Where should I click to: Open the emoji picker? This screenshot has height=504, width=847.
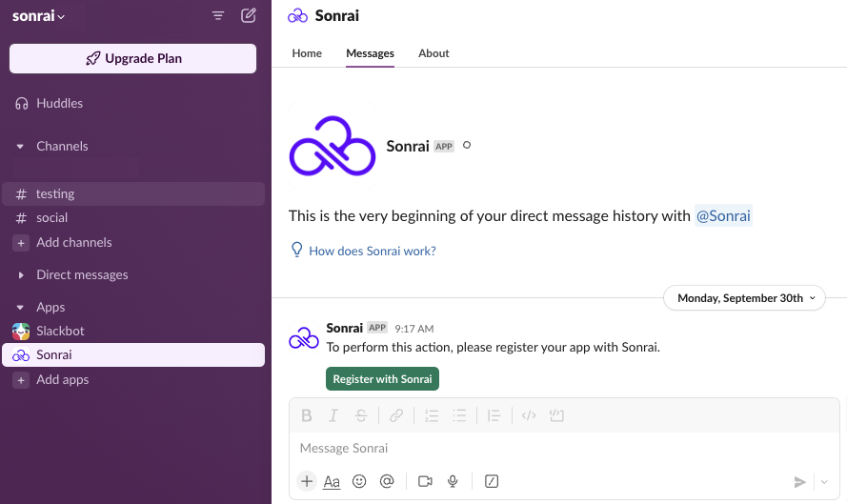click(359, 481)
